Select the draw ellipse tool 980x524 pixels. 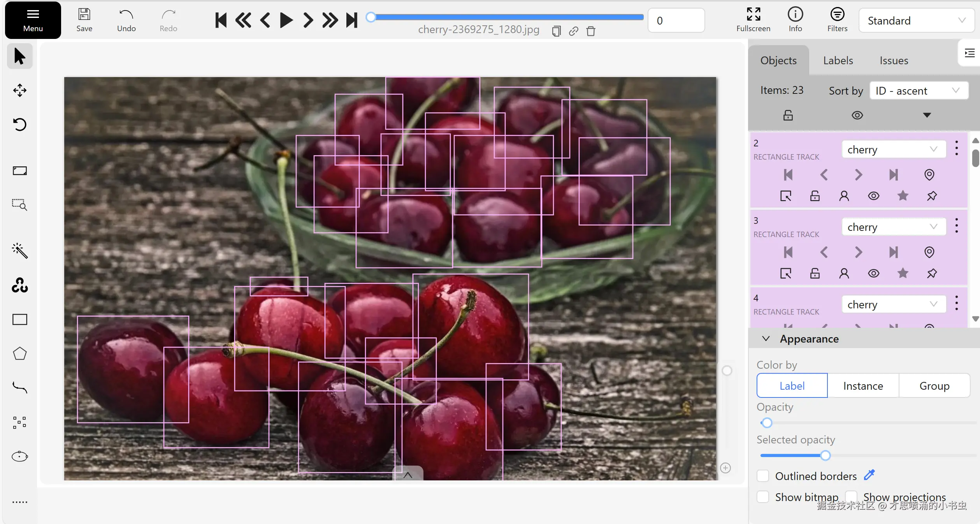(19, 456)
